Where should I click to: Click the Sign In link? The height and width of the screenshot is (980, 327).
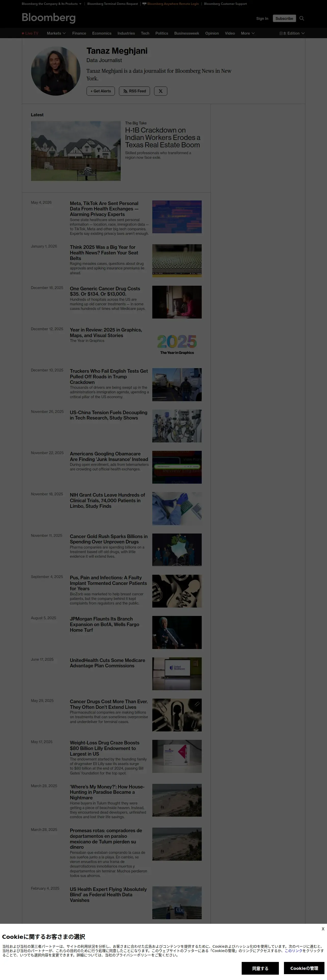262,18
